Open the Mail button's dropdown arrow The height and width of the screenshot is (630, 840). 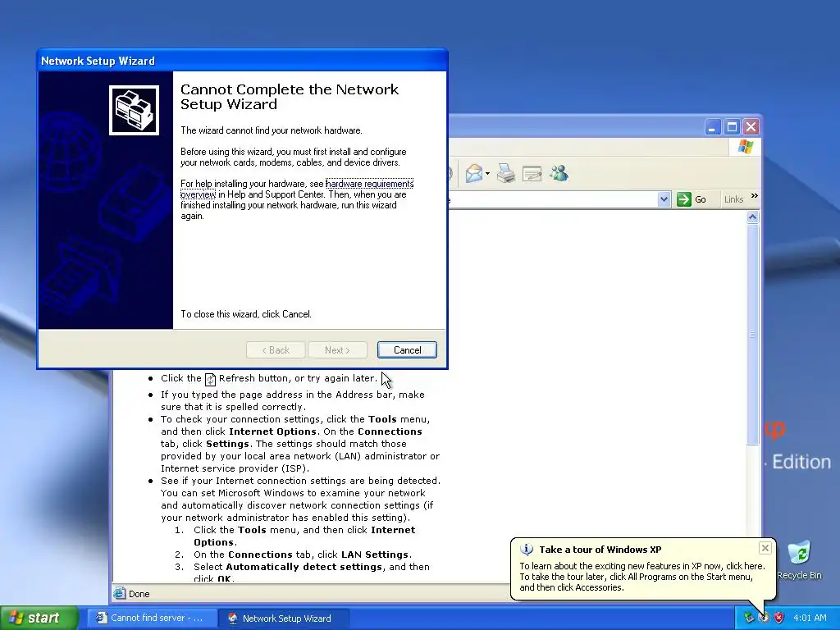pos(487,173)
